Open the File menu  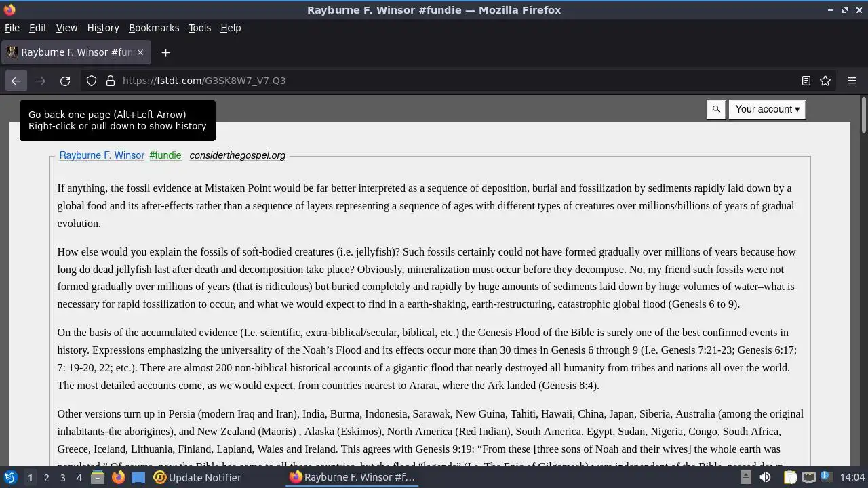pyautogui.click(x=12, y=28)
